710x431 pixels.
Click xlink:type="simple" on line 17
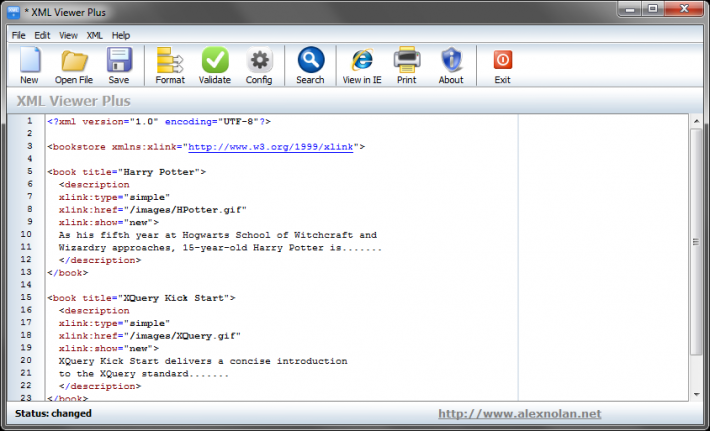pos(114,323)
